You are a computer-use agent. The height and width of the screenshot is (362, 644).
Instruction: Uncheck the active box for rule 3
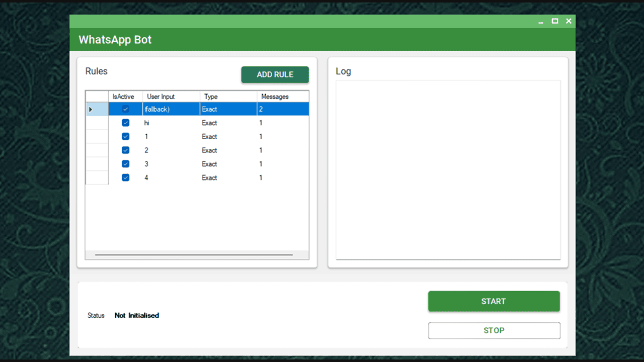pyautogui.click(x=126, y=164)
